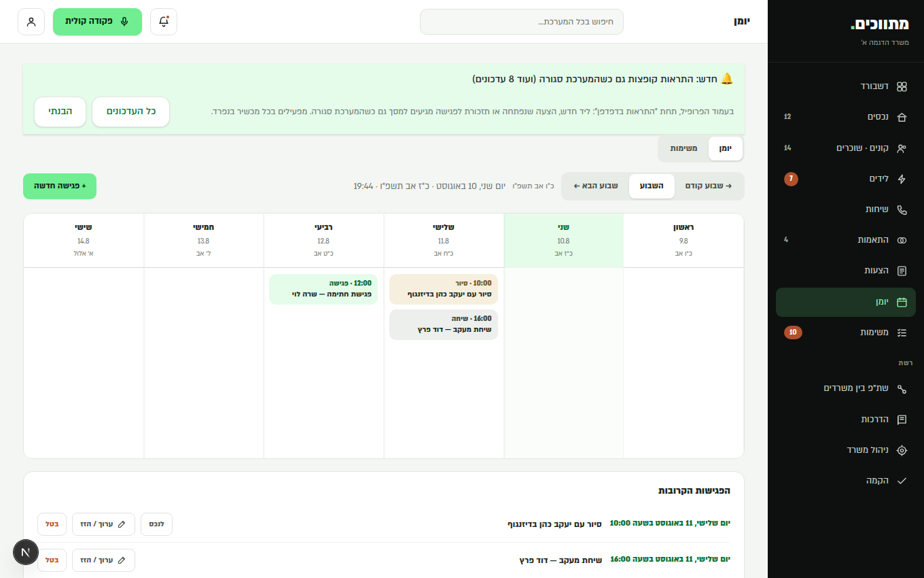
Task: Switch to the משימות tab
Action: pos(683,148)
